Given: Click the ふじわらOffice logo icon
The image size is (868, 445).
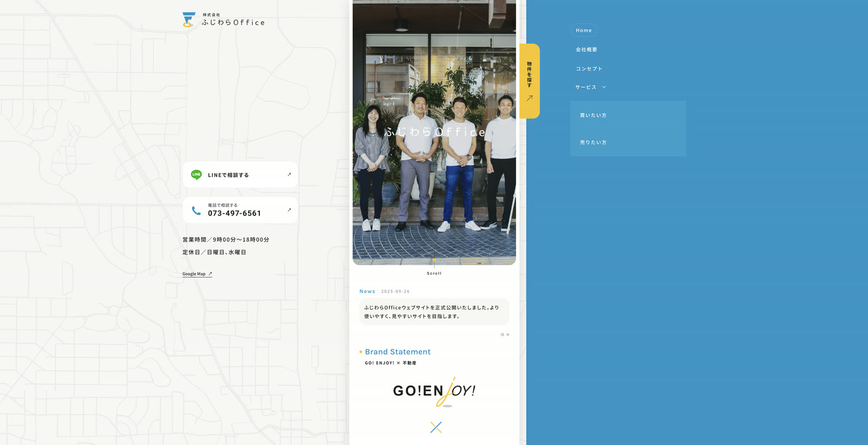Looking at the screenshot, I should 188,20.
